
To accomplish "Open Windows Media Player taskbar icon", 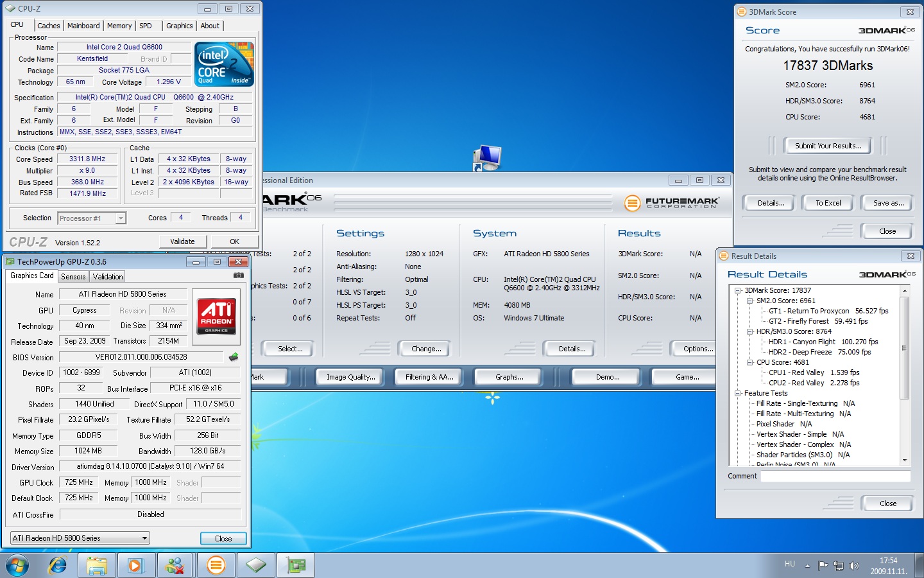I will pyautogui.click(x=135, y=565).
